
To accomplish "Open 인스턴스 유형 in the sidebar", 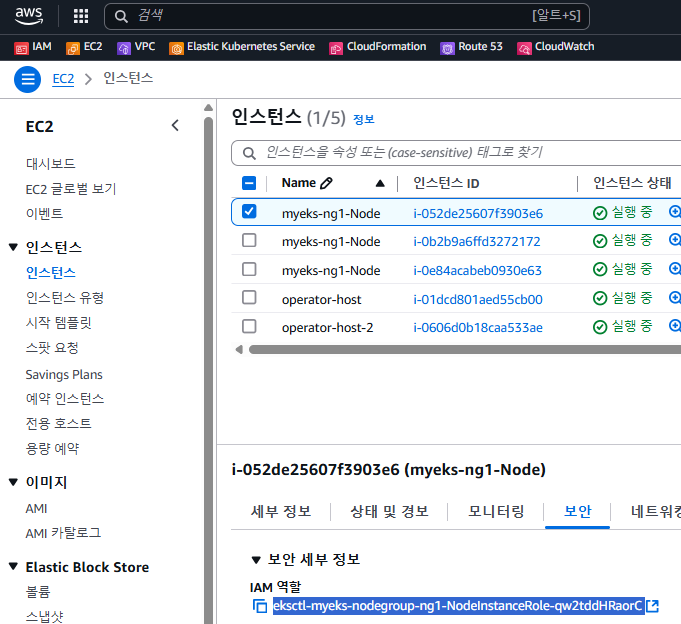I will pos(65,298).
